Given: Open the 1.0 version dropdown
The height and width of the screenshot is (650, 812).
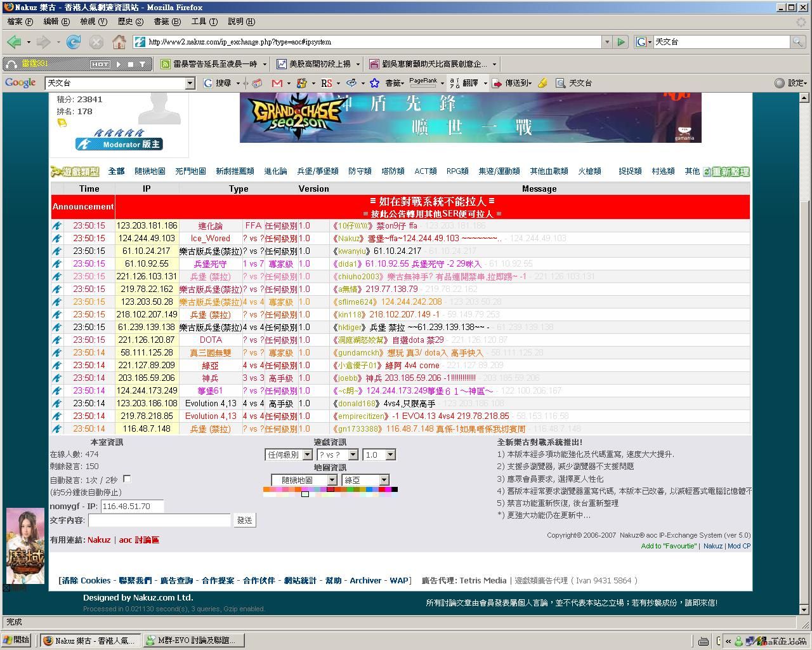Looking at the screenshot, I should 379,454.
